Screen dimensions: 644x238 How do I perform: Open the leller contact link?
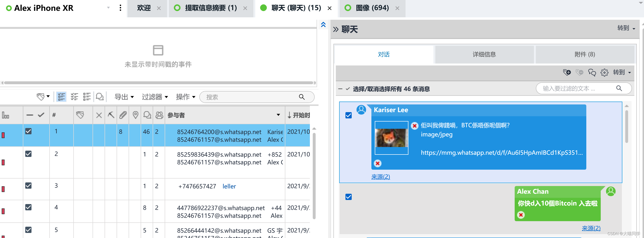[229, 186]
